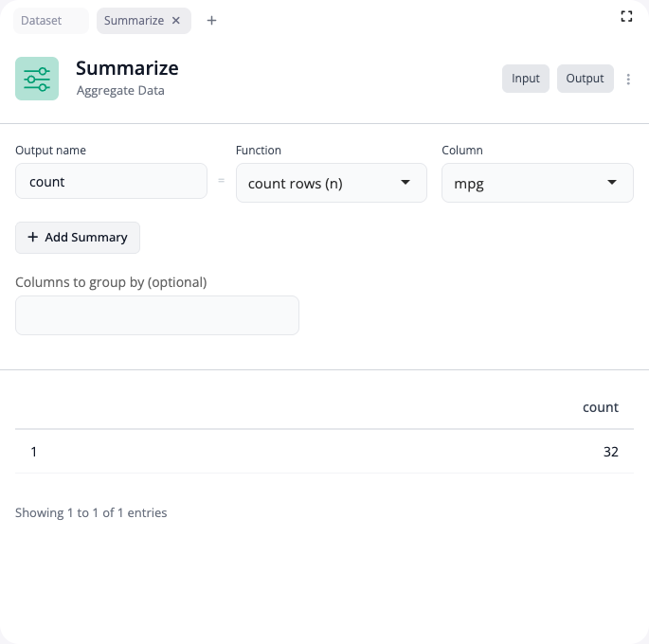Show the Output data view

(x=585, y=79)
